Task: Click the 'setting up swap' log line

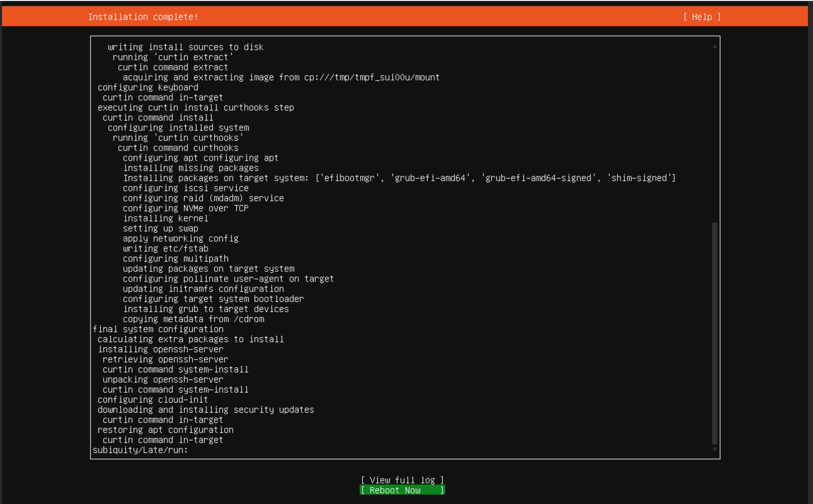Action: point(160,228)
